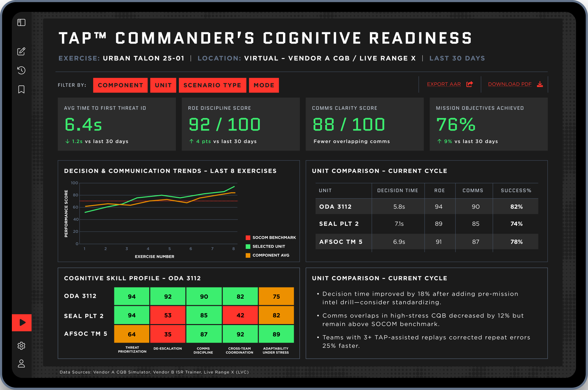588x390 pixels.
Task: Open the user profile icon
Action: (x=21, y=363)
